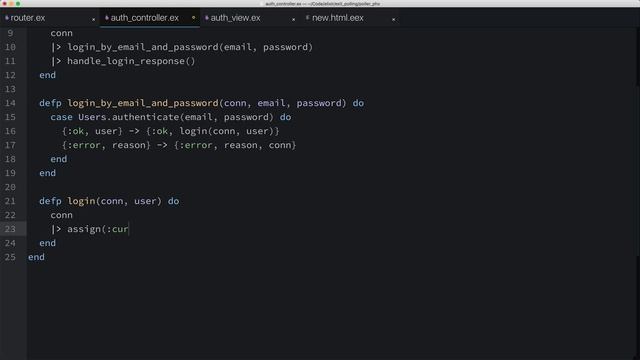Click '{:ok, login(conn, user)}' on line 16
The height and width of the screenshot is (360, 640).
(x=213, y=131)
